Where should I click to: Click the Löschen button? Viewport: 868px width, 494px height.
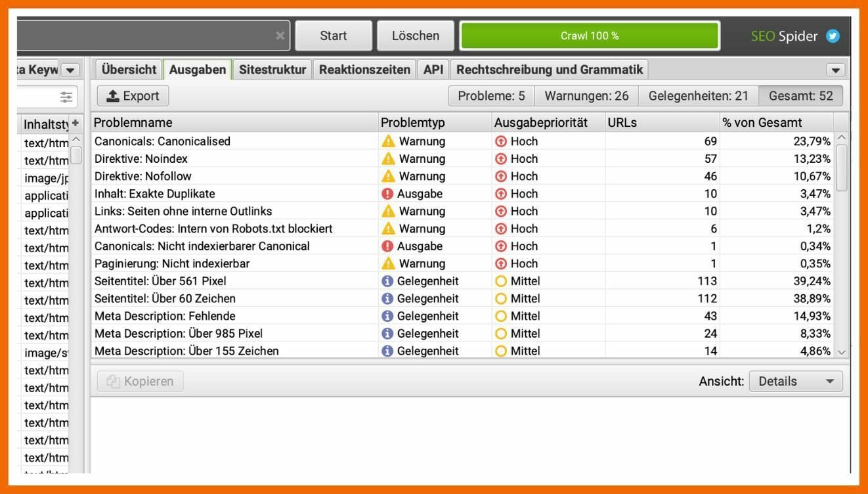[415, 35]
